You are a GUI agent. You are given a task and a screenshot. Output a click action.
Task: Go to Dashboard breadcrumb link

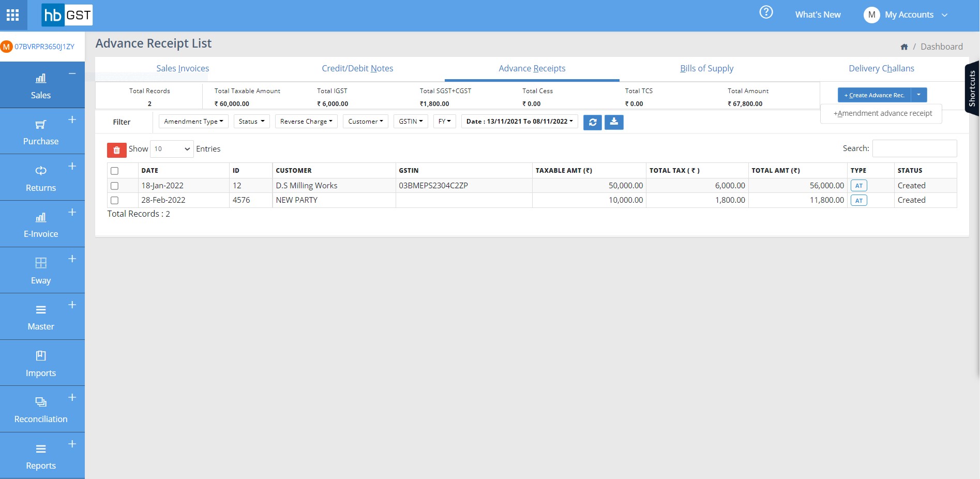pos(941,47)
